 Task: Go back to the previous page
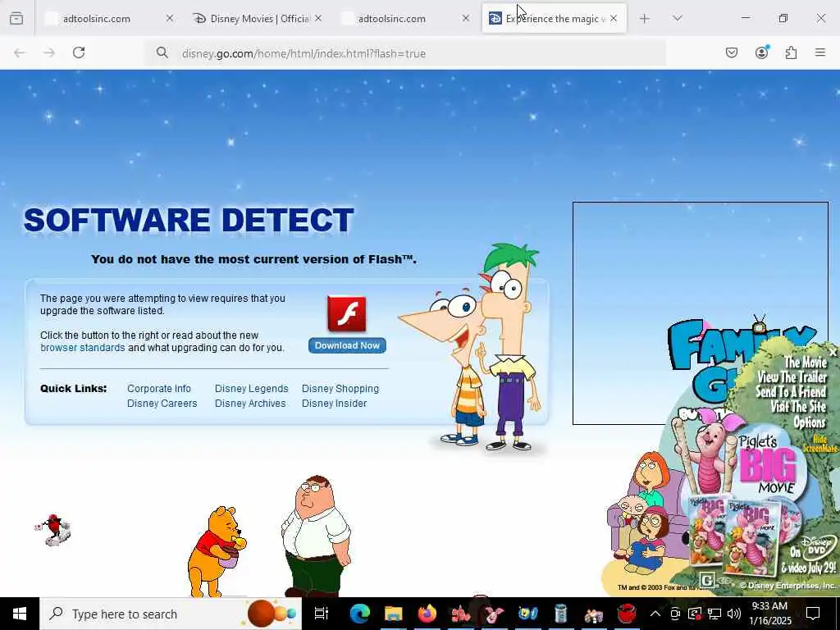(20, 52)
